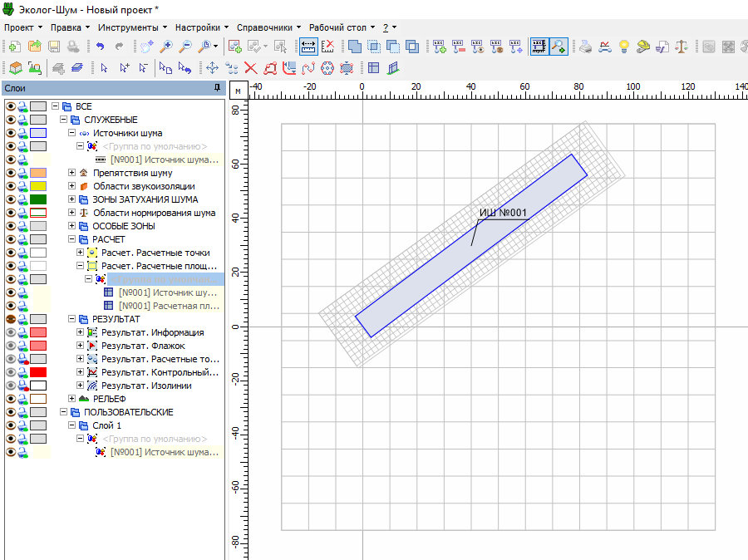Screen dimensions: 748x560
Task: Click the light bulb icon
Action: 623,47
